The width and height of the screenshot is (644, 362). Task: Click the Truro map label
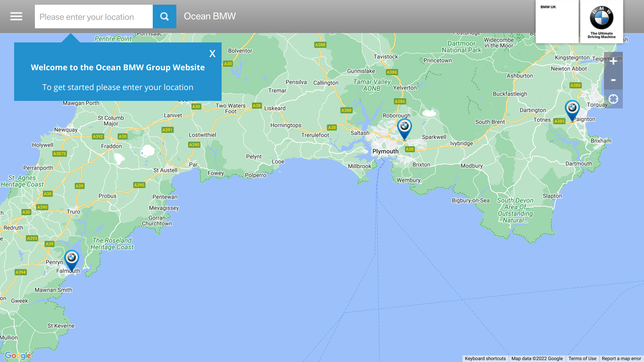click(73, 212)
